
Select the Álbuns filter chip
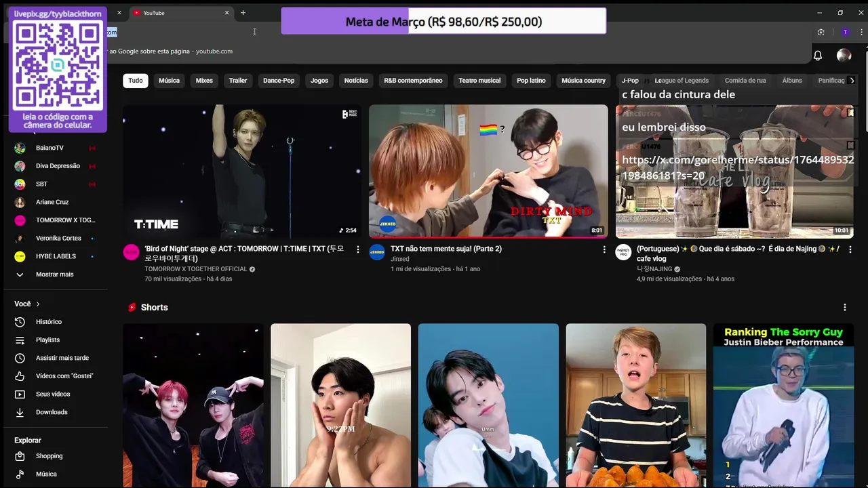point(792,81)
